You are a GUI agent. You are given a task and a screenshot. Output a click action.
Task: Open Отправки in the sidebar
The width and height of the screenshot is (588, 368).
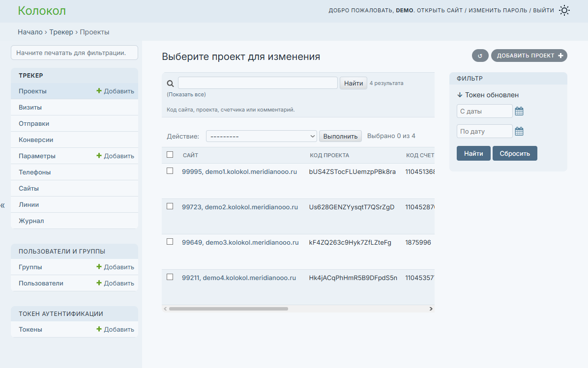point(34,124)
